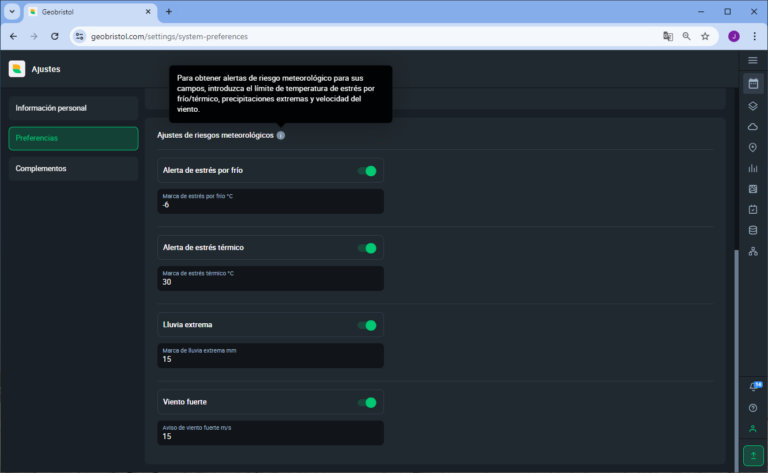Click the Marca de estrés por frío field
The width and height of the screenshot is (768, 473).
270,201
